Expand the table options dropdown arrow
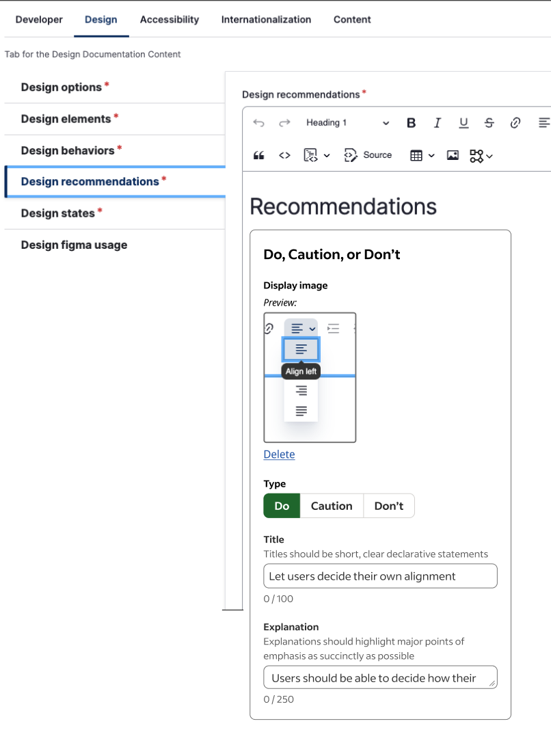 (431, 156)
